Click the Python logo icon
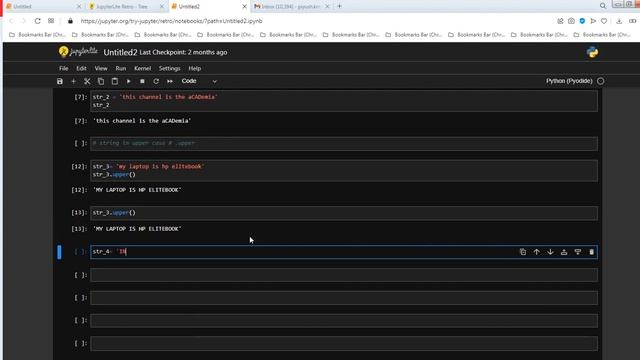 coord(592,52)
